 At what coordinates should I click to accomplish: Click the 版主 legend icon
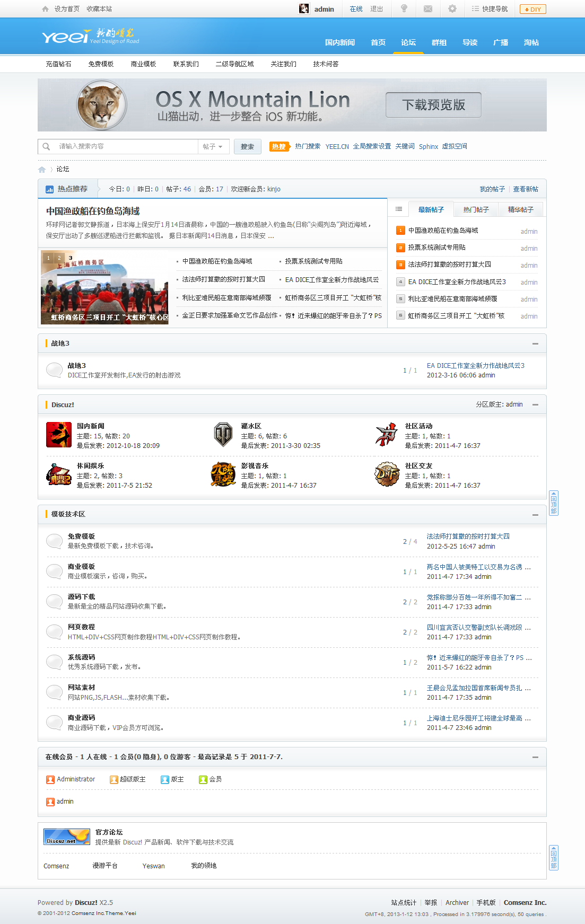coord(164,780)
